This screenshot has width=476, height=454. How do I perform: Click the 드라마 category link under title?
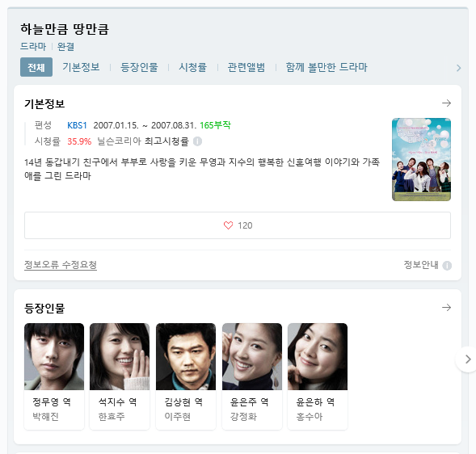[x=33, y=46]
